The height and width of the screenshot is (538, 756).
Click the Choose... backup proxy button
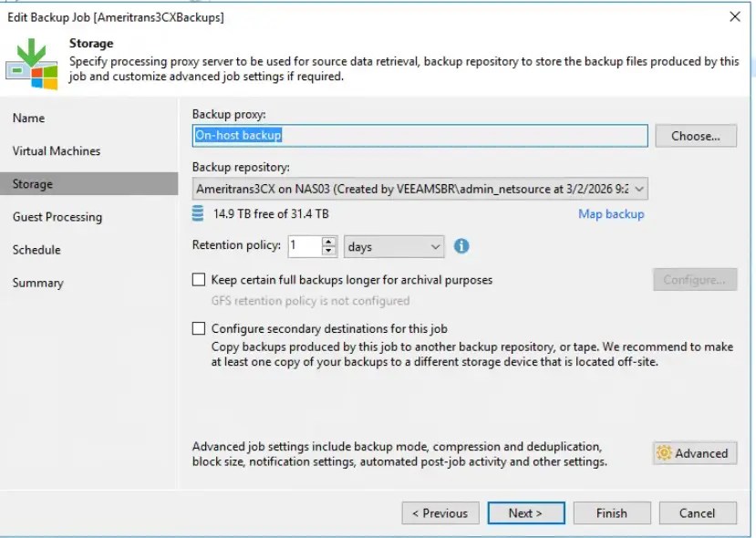(x=696, y=136)
